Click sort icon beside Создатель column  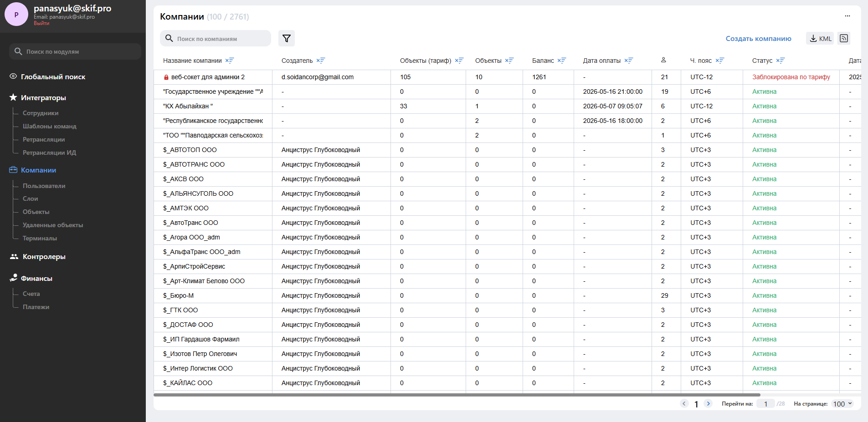click(x=321, y=61)
